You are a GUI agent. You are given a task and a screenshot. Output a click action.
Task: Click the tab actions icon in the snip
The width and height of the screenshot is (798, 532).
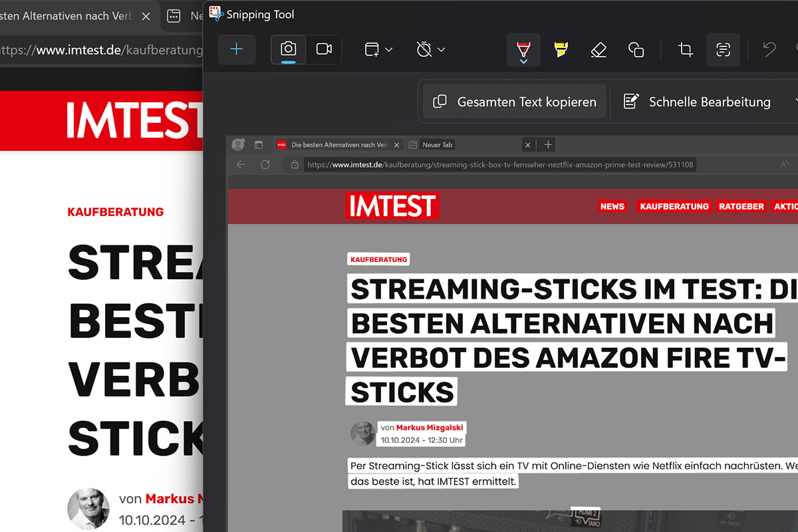(259, 144)
